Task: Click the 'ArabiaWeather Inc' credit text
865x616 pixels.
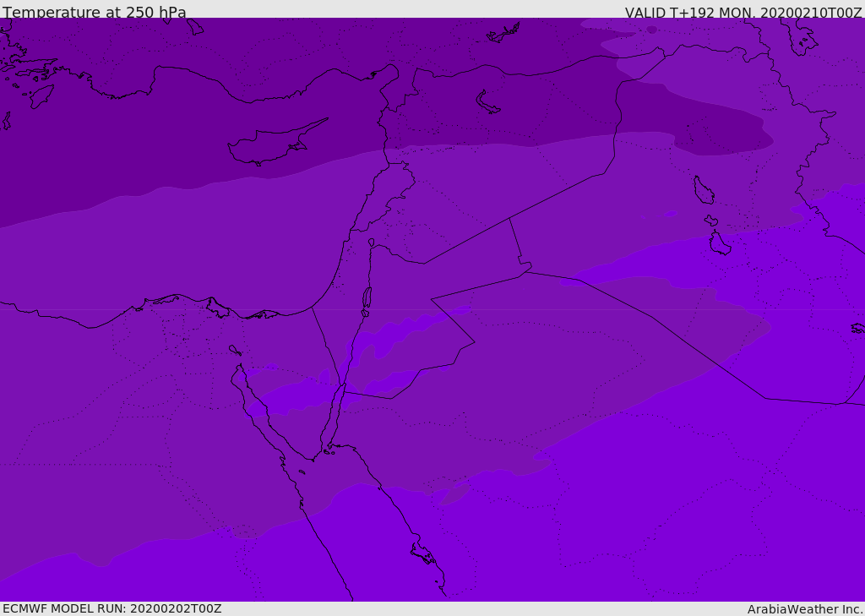Action: [805, 609]
